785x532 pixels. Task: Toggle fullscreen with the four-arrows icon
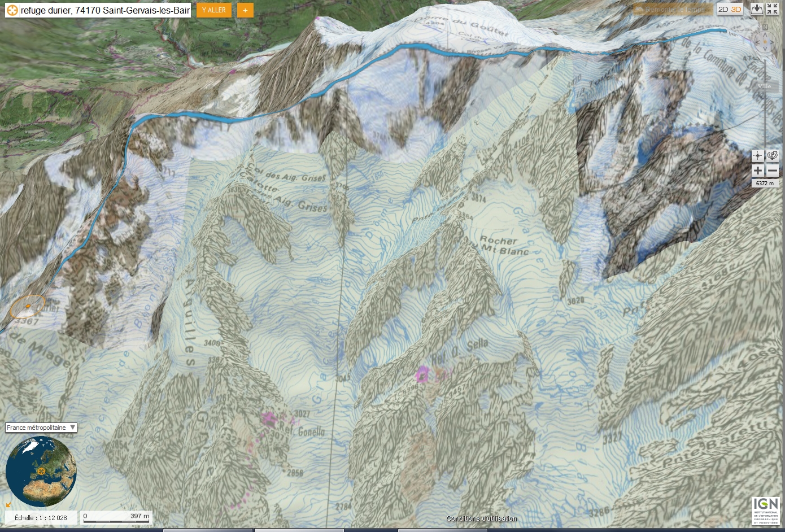point(772,9)
